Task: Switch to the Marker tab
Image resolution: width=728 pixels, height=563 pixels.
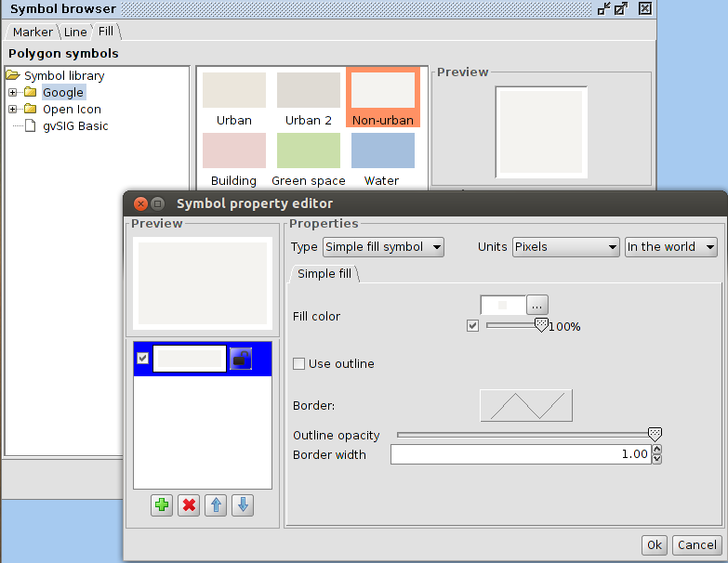Action: click(33, 33)
